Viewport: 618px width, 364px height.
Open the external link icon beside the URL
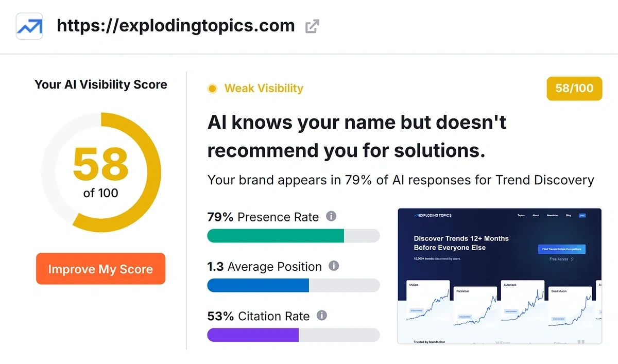311,27
